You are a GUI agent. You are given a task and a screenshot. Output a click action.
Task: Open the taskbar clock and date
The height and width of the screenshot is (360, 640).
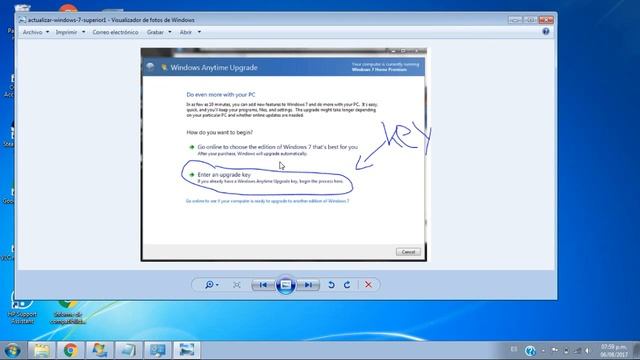(x=613, y=351)
